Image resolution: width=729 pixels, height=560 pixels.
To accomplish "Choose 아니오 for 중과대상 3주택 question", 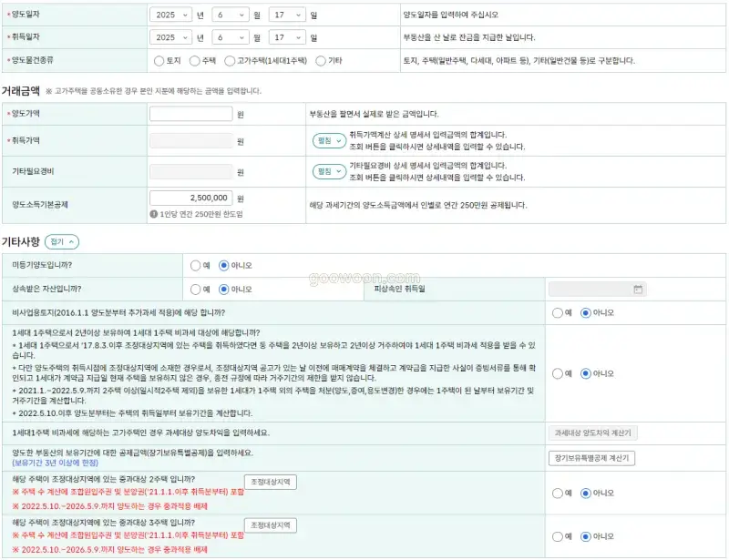I will tap(586, 536).
